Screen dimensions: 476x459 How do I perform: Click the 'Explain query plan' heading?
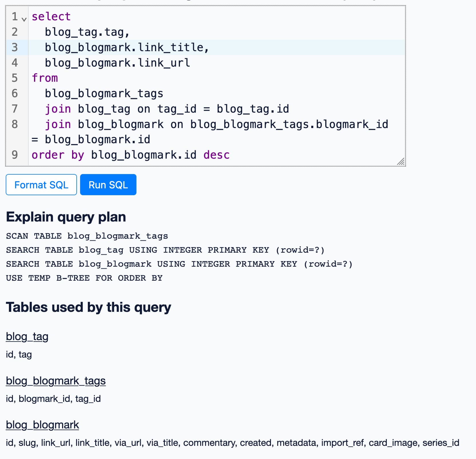pos(66,217)
